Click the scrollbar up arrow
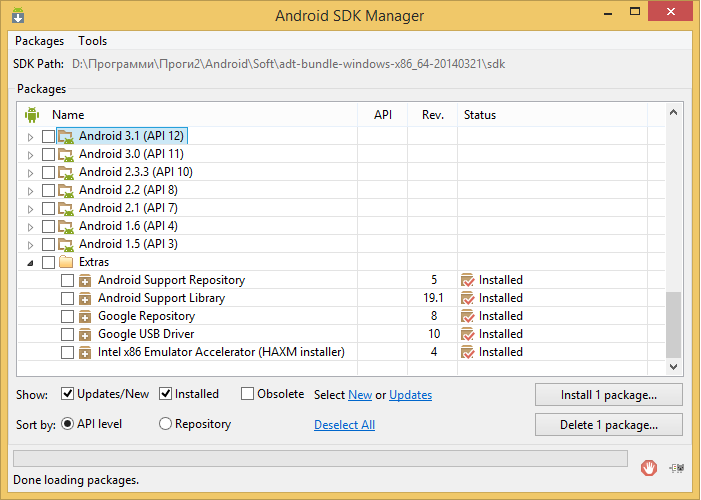This screenshot has width=701, height=500. click(673, 112)
